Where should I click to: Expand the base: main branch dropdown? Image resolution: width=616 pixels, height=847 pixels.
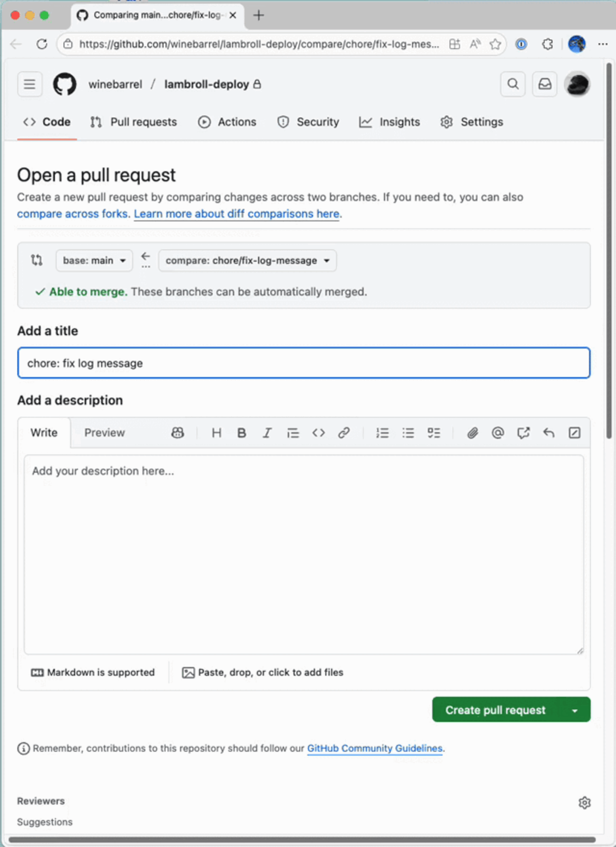(94, 261)
